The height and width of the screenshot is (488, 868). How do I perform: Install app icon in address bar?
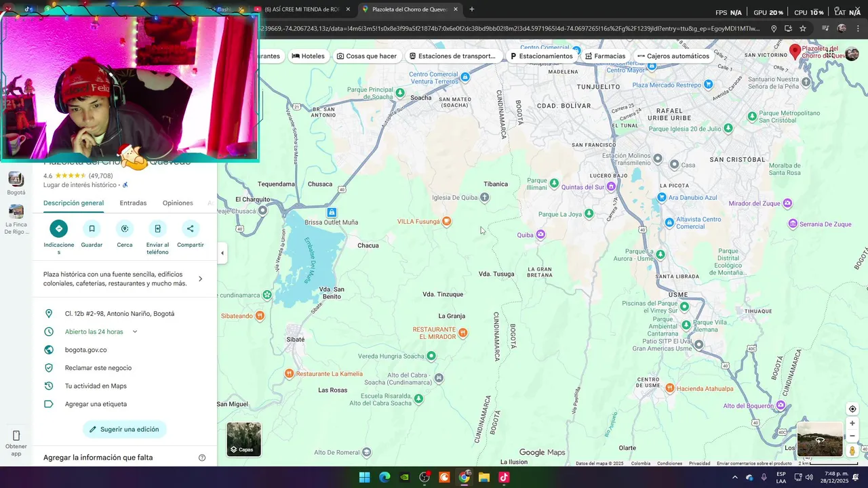click(788, 28)
